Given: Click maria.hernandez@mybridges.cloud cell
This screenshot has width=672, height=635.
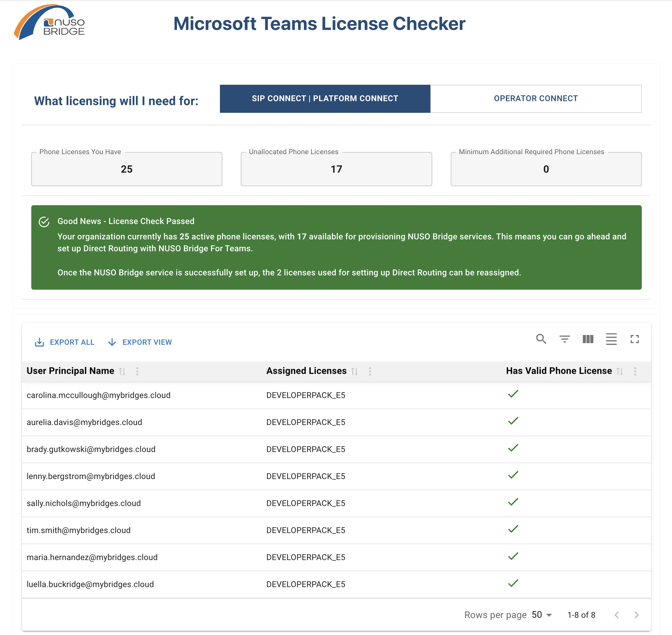Looking at the screenshot, I should (92, 557).
